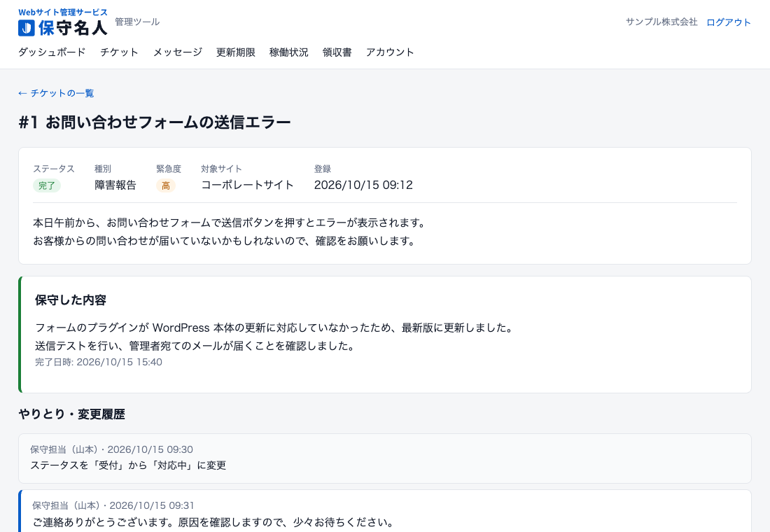Click the 管理ツール label

[x=137, y=22]
